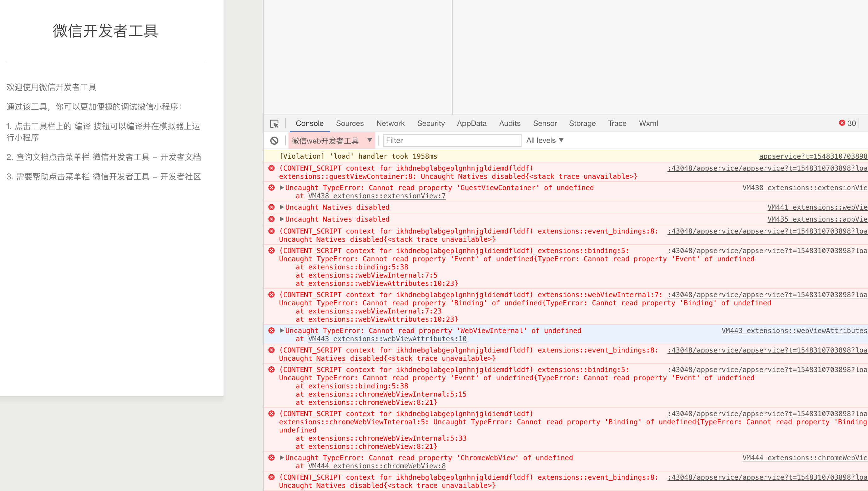The image size is (868, 491).
Task: Switch to the Sources tab
Action: pos(350,123)
